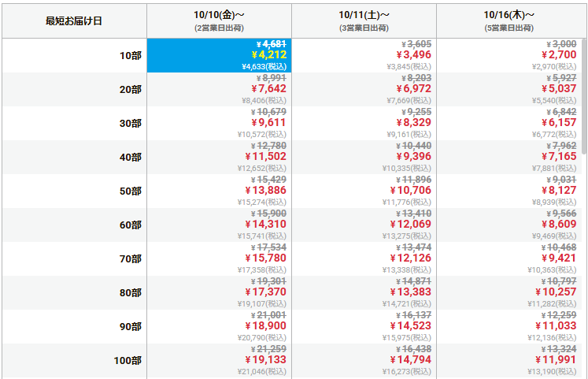Click the 10/16(木)～ delivery date column header

click(x=509, y=20)
